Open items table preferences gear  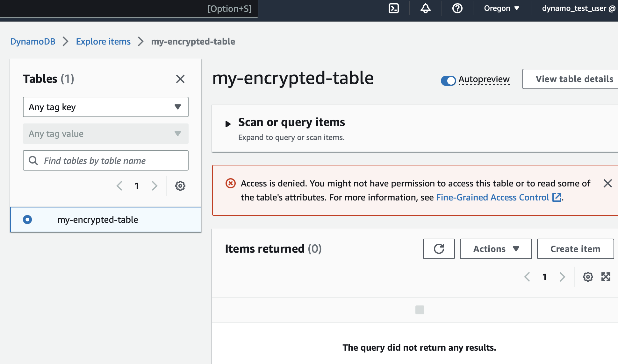588,277
